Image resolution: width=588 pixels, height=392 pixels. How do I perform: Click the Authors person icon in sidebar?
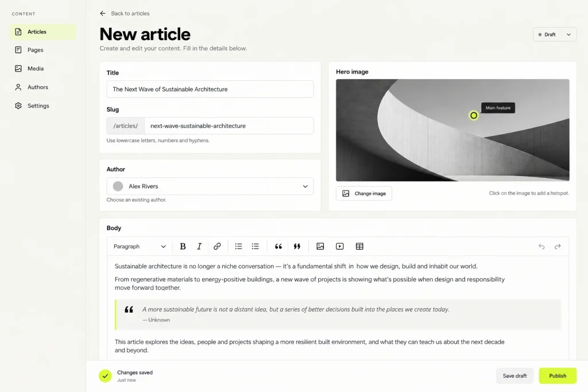(x=18, y=87)
